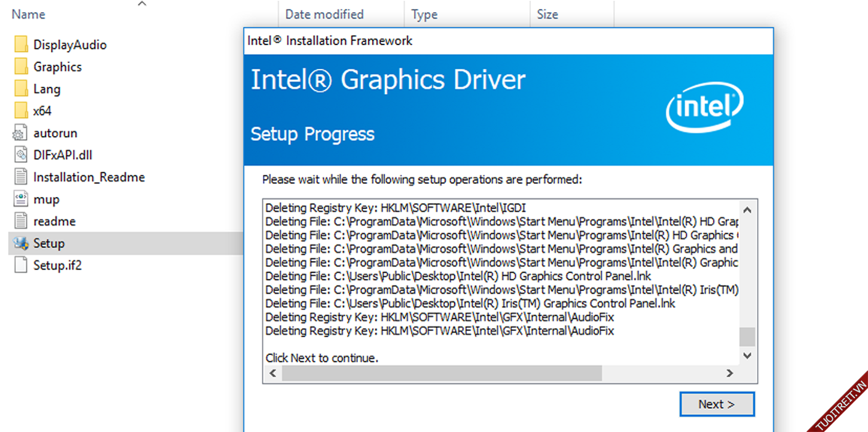The height and width of the screenshot is (432, 868).
Task: Click the readme text file name
Action: point(54,222)
